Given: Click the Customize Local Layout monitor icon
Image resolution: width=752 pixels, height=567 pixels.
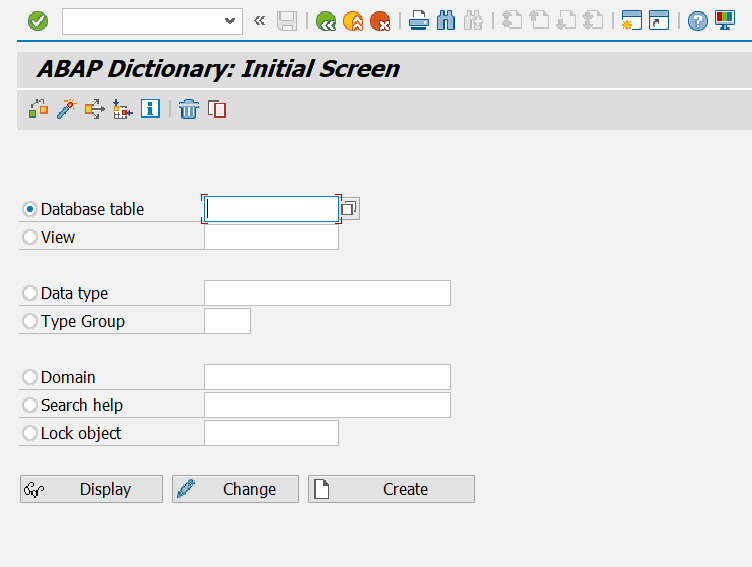Looking at the screenshot, I should [x=725, y=21].
